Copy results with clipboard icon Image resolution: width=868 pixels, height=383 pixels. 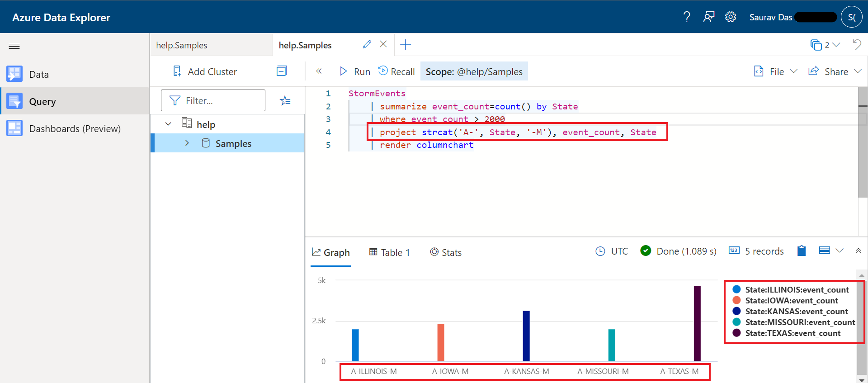point(802,251)
